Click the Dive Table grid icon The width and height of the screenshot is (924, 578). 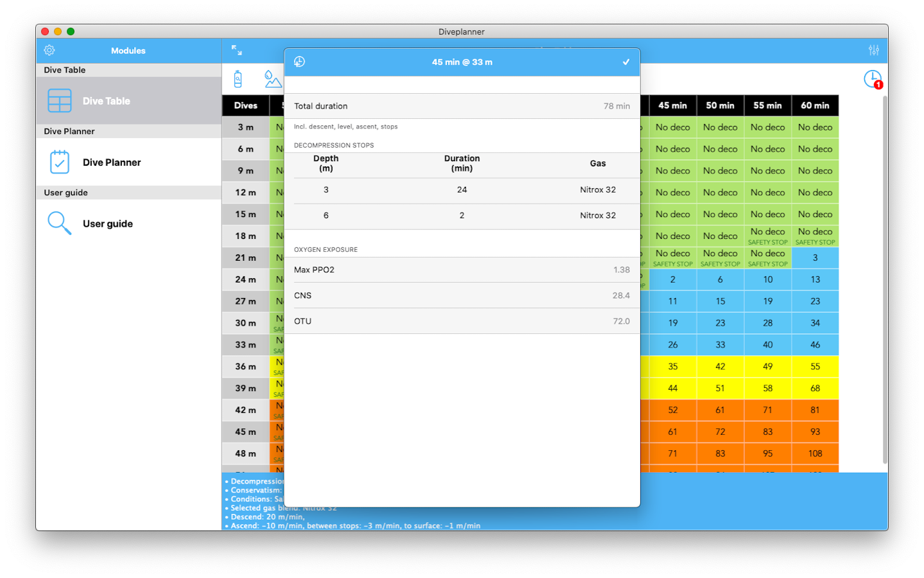click(60, 101)
